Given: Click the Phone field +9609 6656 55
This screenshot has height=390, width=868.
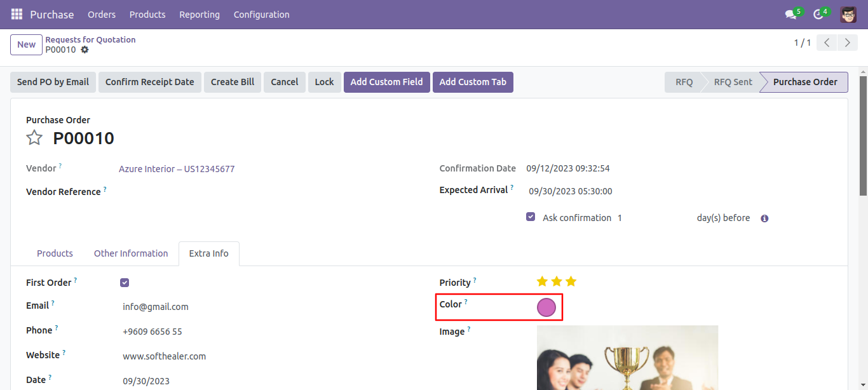Looking at the screenshot, I should [x=153, y=332].
